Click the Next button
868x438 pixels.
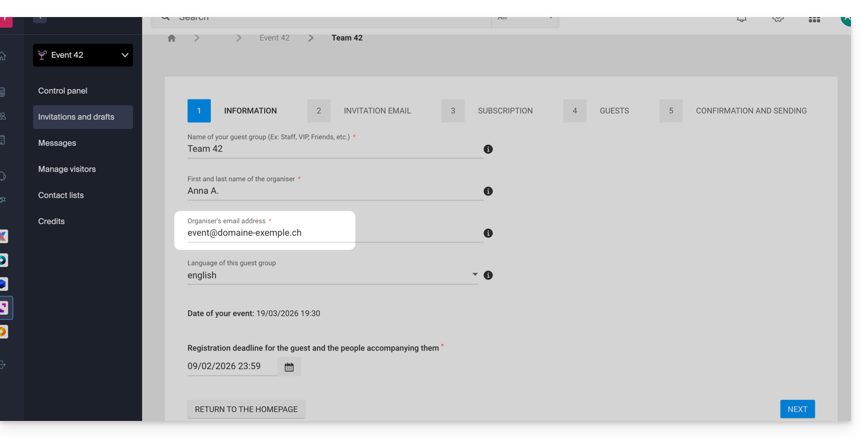coord(798,409)
